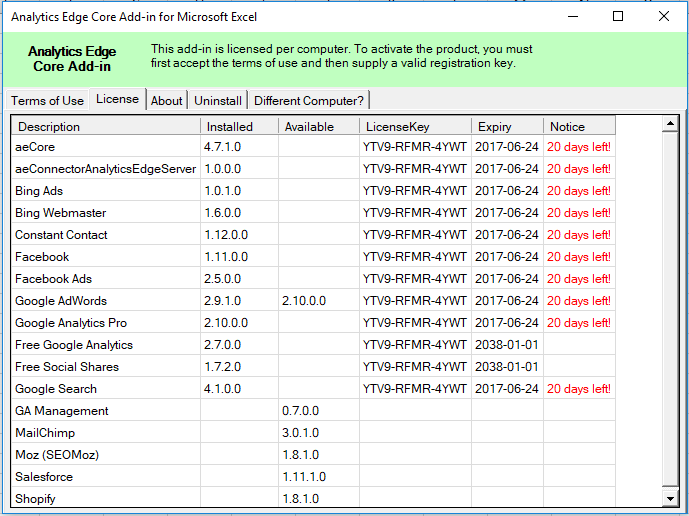
Task: Select the Constant Contact row
Action: (x=313, y=235)
